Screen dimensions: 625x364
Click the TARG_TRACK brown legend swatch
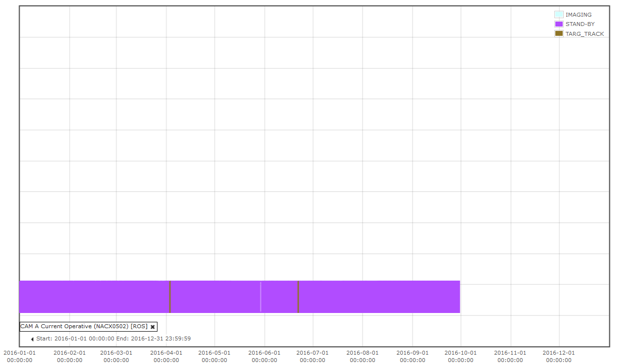click(559, 34)
